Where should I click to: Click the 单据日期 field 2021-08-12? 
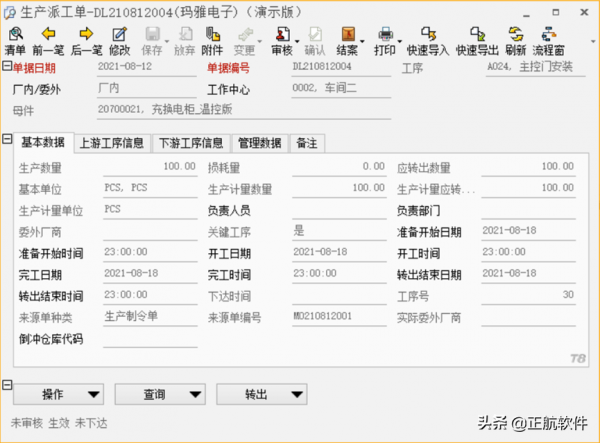147,67
